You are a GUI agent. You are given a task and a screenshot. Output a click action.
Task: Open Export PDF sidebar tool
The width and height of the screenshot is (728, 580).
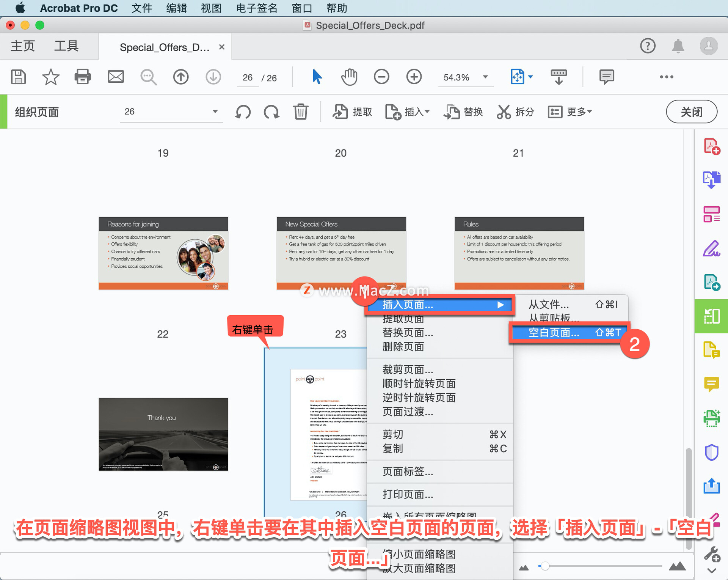pyautogui.click(x=712, y=283)
